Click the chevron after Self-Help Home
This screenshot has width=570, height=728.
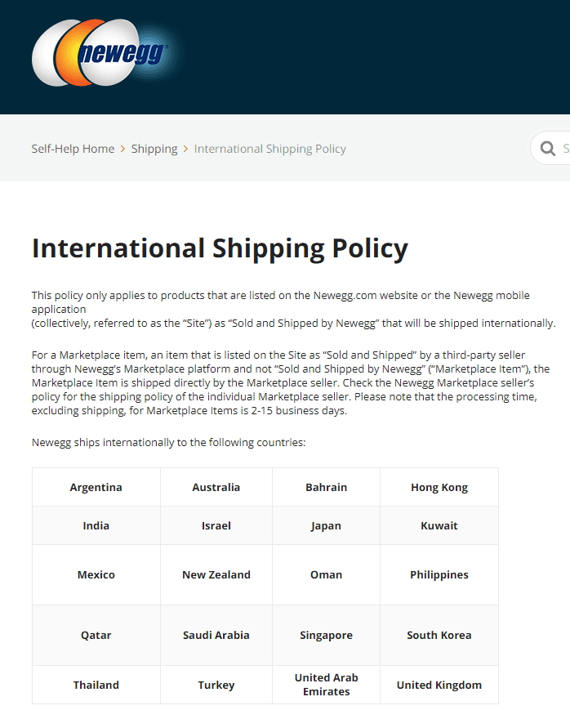[x=123, y=149]
